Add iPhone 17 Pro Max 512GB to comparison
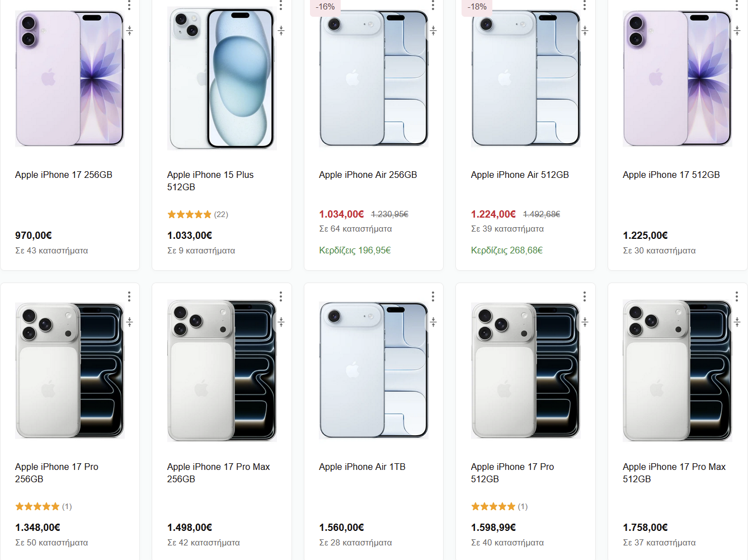This screenshot has width=748, height=560. (737, 322)
